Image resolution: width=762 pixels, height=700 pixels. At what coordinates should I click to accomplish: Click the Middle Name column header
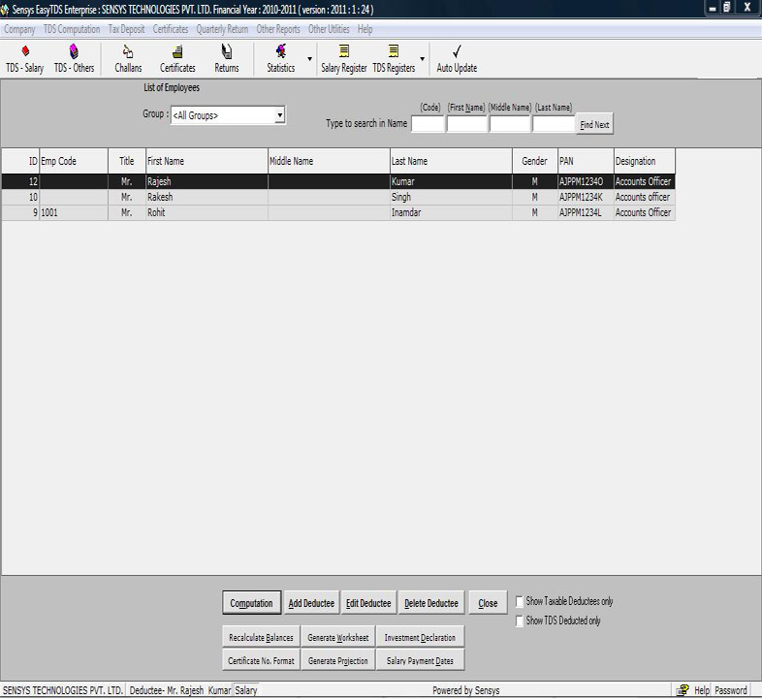coord(329,161)
